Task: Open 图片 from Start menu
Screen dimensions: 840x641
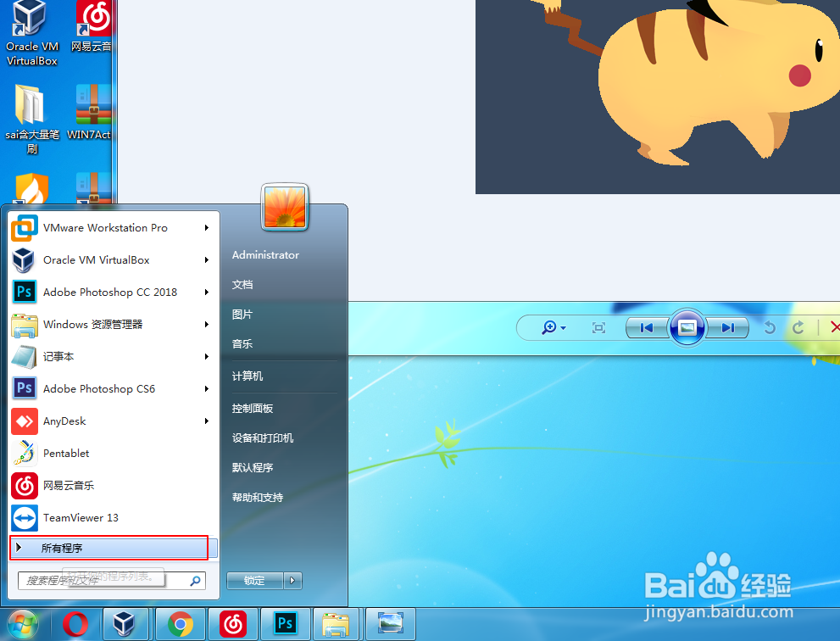Action: point(242,314)
